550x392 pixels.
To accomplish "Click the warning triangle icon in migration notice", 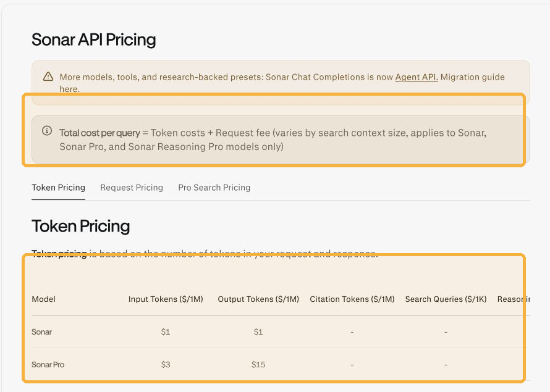I will click(x=48, y=77).
